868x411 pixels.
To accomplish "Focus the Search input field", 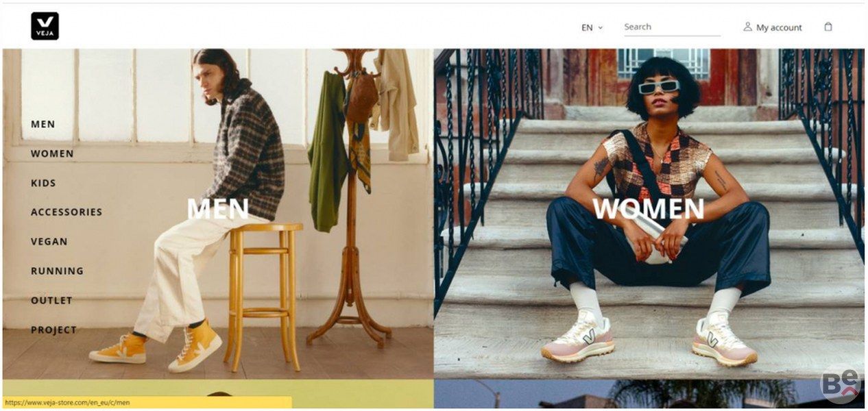I will (672, 27).
